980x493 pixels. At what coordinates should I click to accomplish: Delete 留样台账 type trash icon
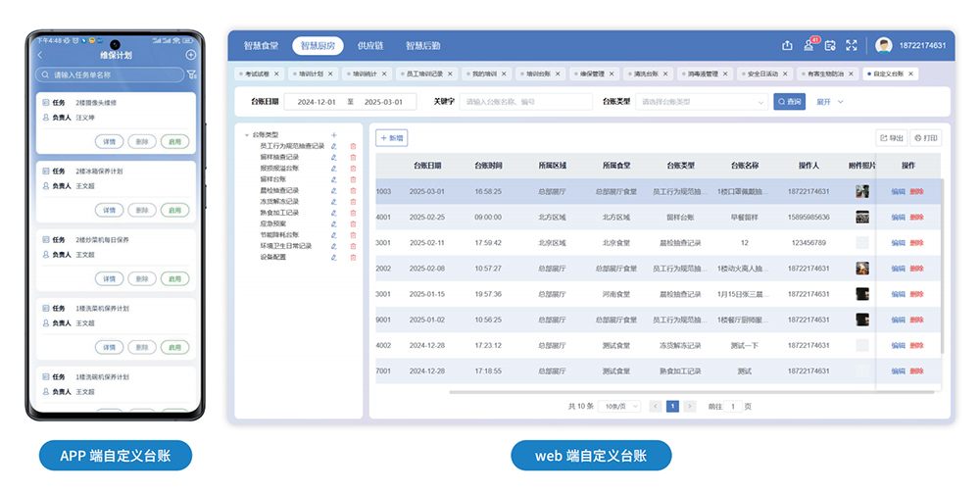(x=353, y=179)
